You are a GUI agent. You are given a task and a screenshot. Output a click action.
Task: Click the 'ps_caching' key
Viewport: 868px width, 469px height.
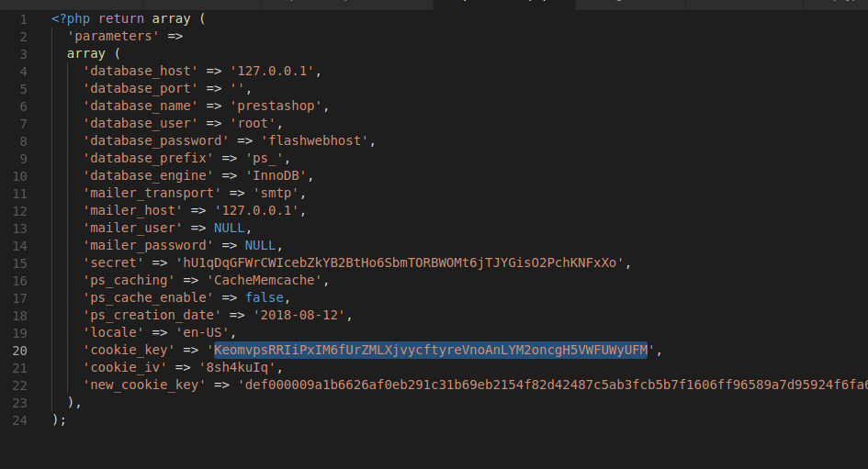coord(129,280)
